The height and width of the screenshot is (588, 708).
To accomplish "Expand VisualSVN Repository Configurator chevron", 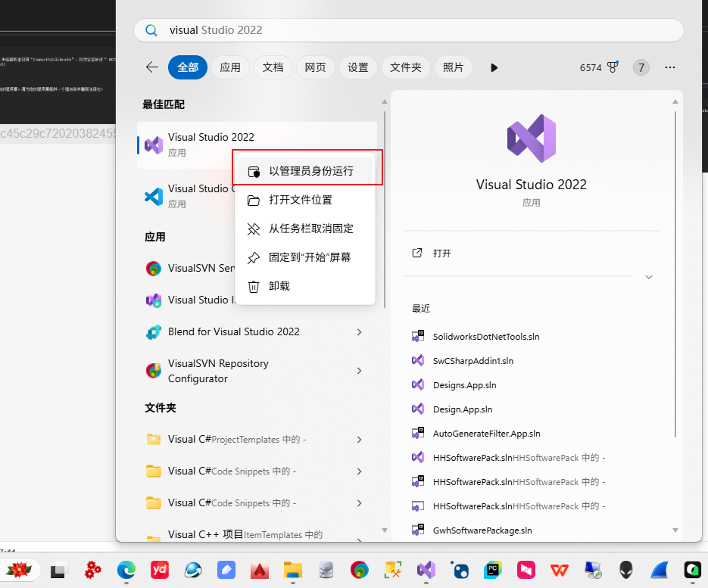I will [360, 371].
